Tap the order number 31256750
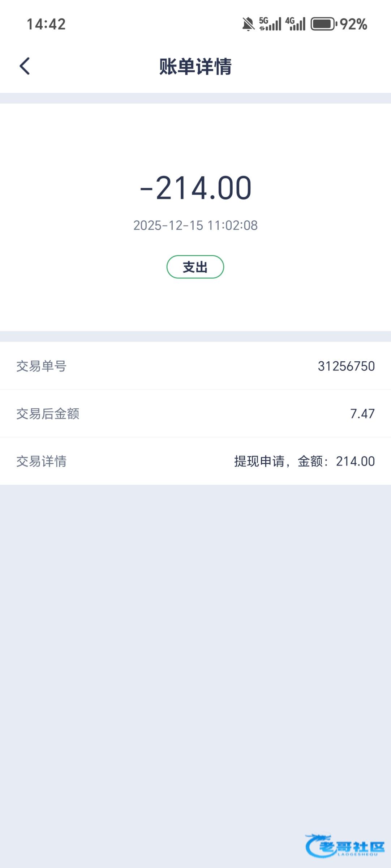 point(346,366)
